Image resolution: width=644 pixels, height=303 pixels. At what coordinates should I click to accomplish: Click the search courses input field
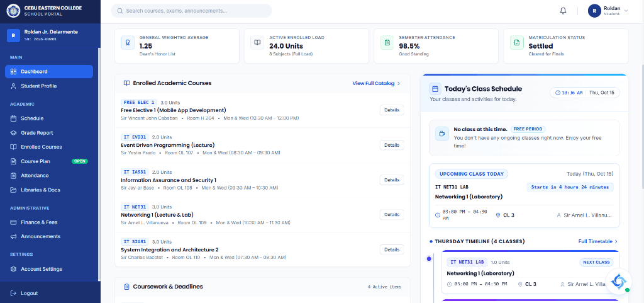point(191,11)
